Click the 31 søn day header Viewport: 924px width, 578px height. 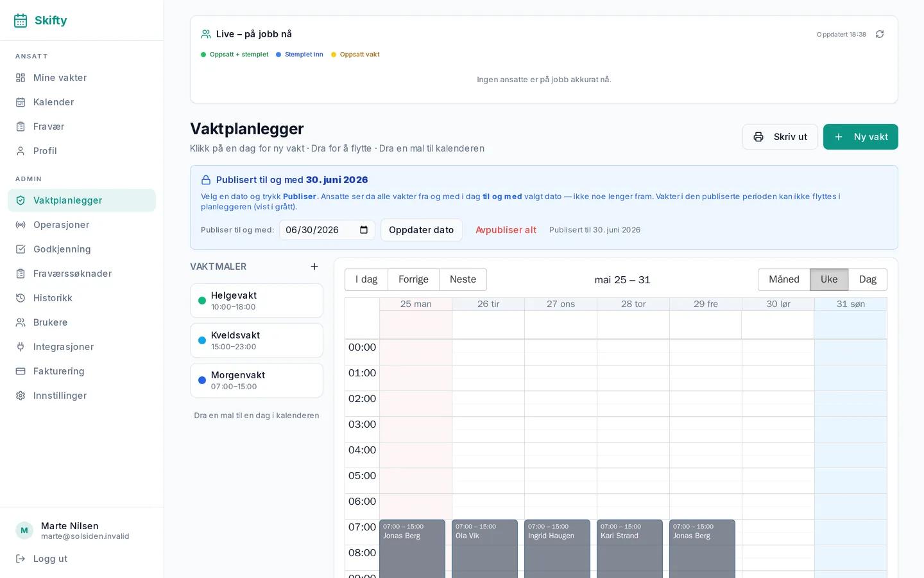[x=851, y=304]
